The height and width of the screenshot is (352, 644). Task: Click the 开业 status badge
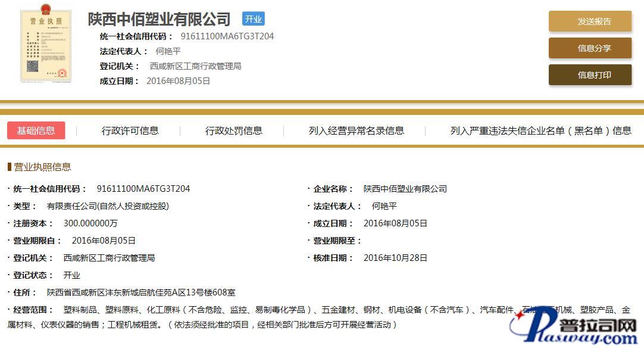254,19
